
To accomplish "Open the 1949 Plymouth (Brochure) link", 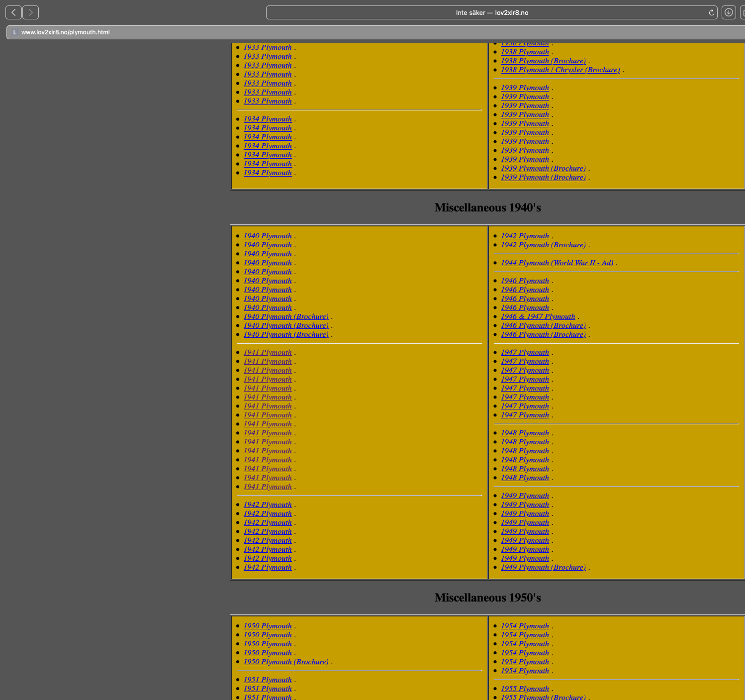I will pos(543,567).
